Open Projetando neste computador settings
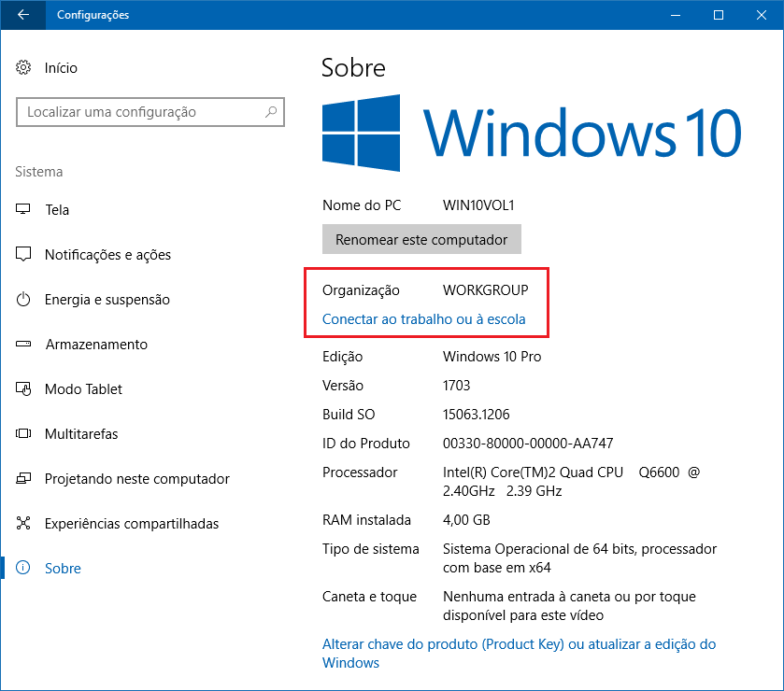 (x=137, y=479)
